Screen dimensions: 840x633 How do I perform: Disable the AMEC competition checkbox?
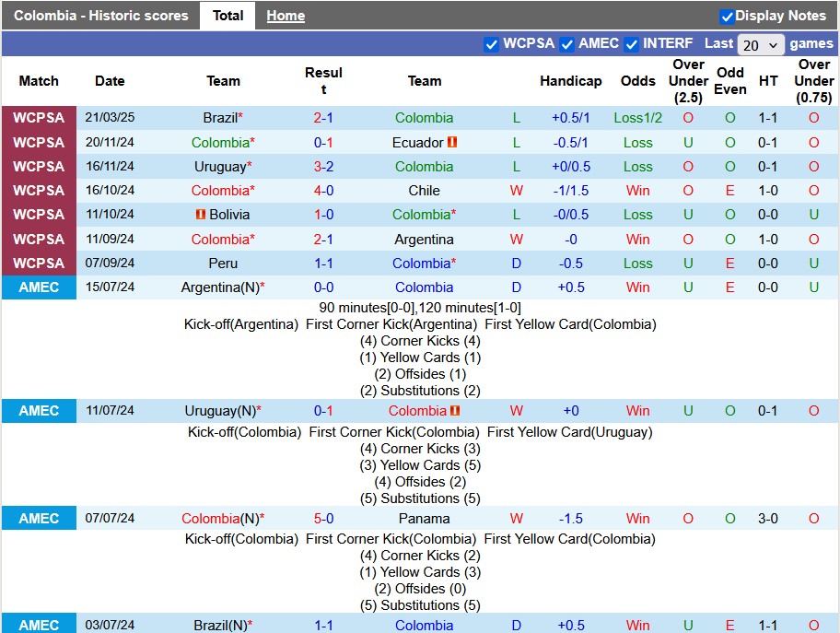point(567,43)
